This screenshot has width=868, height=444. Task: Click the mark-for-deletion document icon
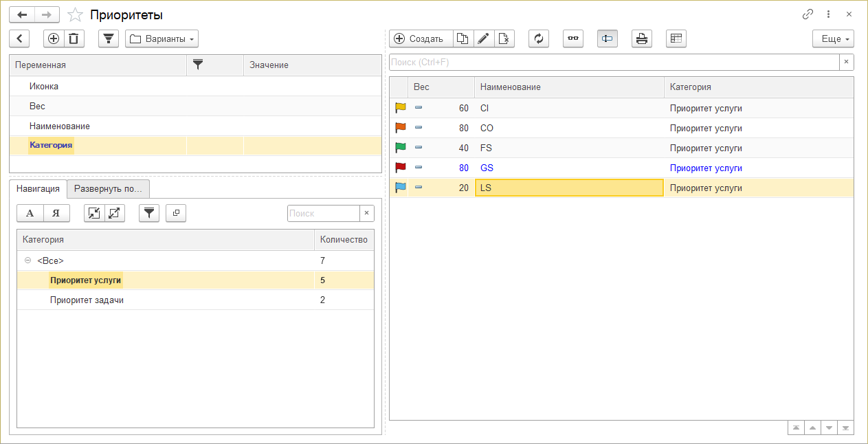coord(504,38)
